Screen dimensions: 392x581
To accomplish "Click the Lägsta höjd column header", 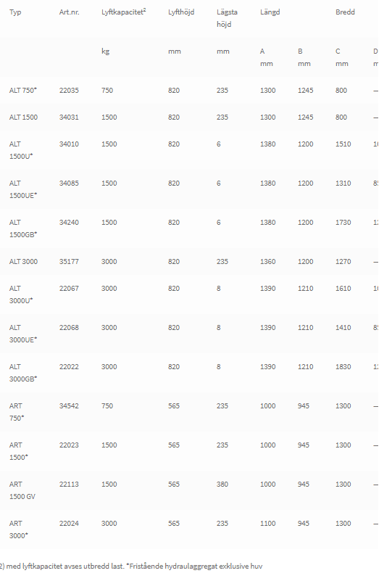I will [227, 18].
